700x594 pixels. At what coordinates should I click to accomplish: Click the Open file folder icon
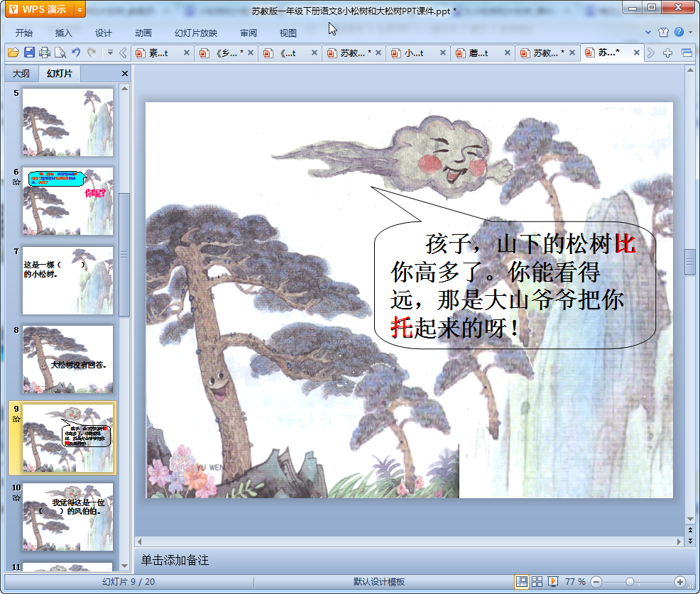13,53
